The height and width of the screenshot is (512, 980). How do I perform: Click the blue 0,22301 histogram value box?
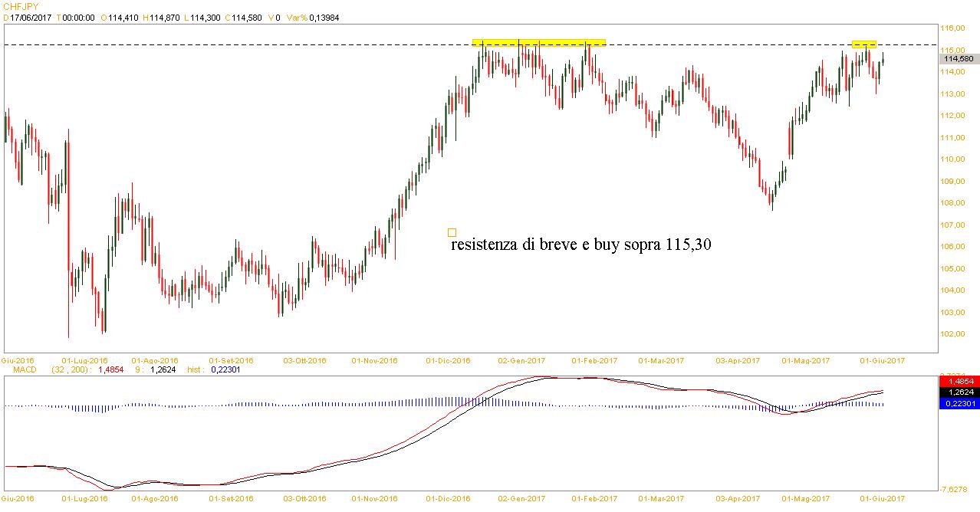[x=959, y=403]
